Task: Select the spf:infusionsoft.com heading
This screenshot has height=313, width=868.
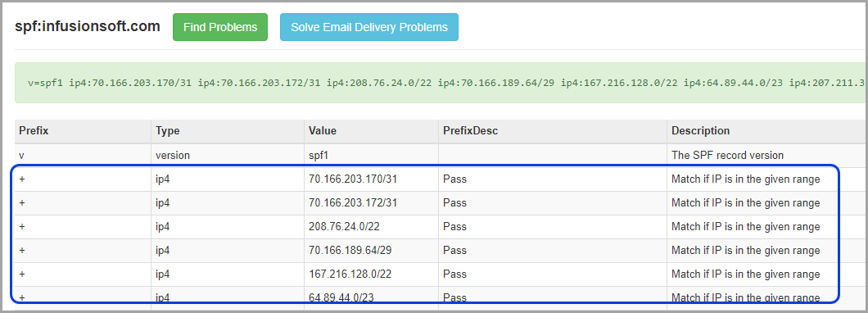Action: (x=88, y=26)
